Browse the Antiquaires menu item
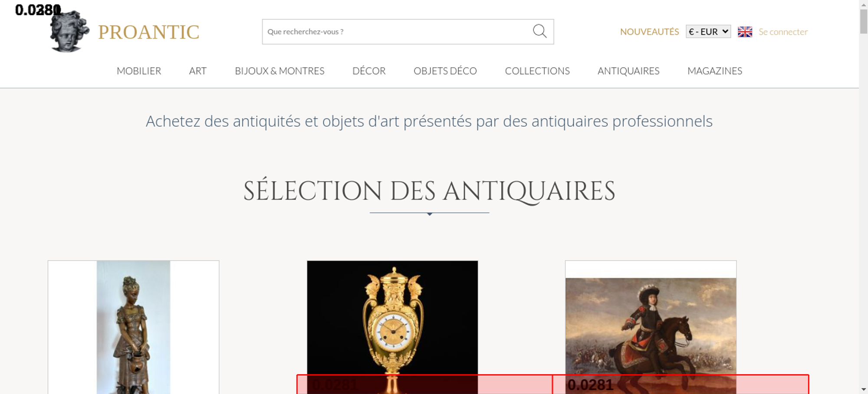 click(628, 71)
